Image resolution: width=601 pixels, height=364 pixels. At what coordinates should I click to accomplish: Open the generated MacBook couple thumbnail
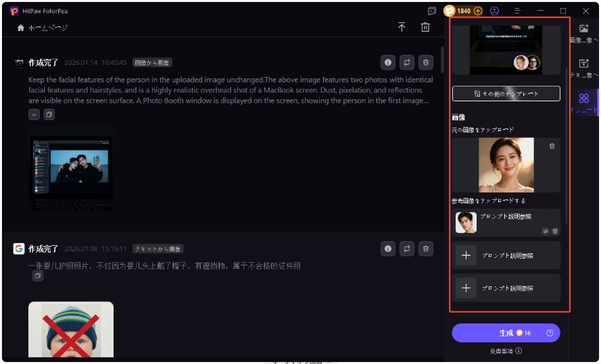(x=71, y=168)
